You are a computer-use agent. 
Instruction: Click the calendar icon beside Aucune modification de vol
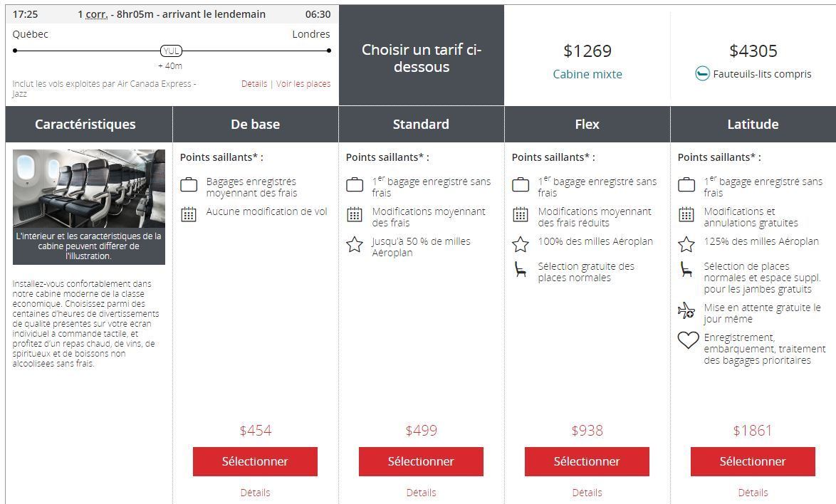tap(189, 214)
